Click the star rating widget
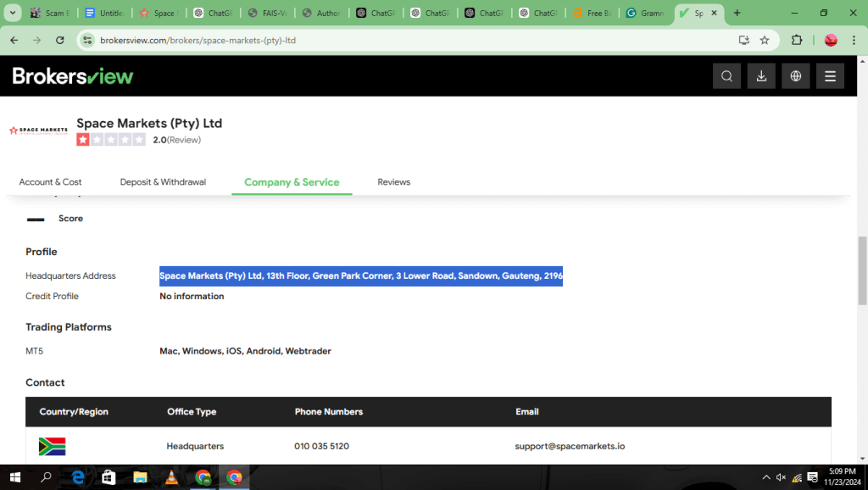The image size is (868, 490). [111, 140]
